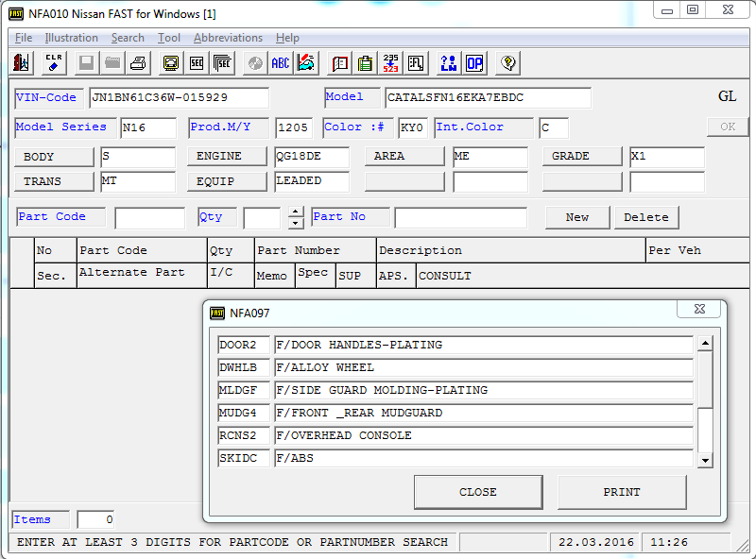This screenshot has height=559, width=756.
Task: Click the 235 to 523 number conversion icon
Action: [390, 63]
